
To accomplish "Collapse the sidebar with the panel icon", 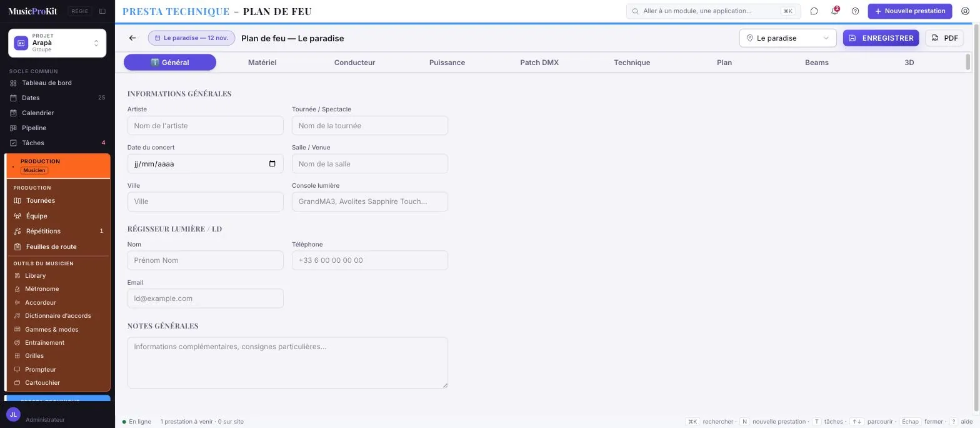I will 102,11.
